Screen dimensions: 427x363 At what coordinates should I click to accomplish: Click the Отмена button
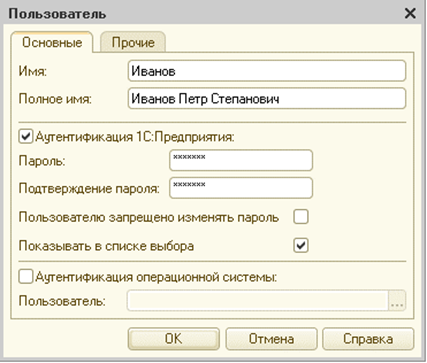[271, 339]
